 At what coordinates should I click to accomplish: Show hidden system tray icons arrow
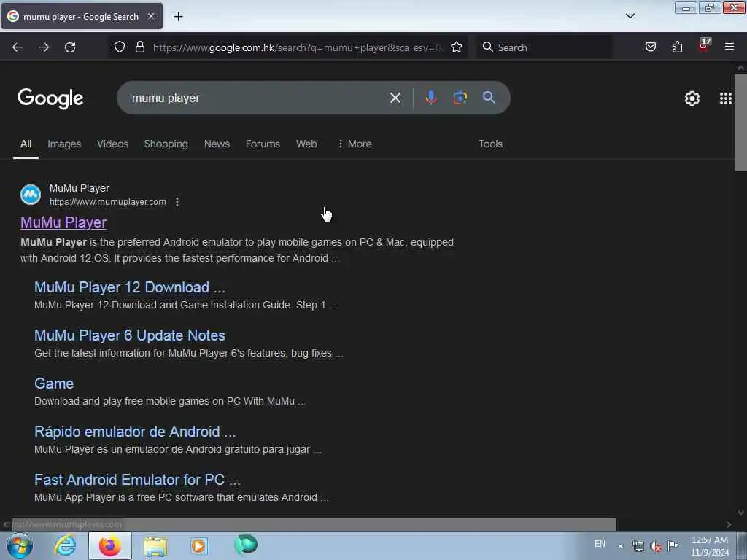click(x=620, y=546)
